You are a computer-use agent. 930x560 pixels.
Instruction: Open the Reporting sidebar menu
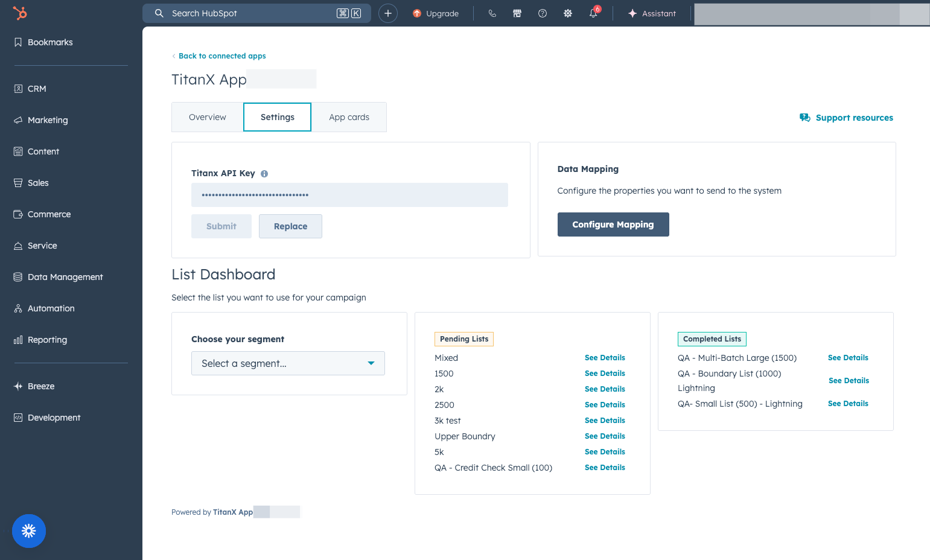coord(40,340)
